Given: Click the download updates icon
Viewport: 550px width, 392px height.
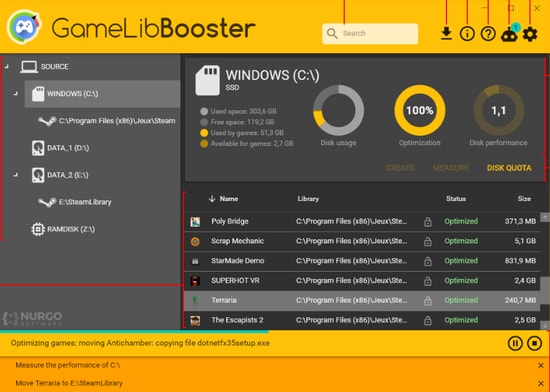Looking at the screenshot, I should tap(446, 34).
